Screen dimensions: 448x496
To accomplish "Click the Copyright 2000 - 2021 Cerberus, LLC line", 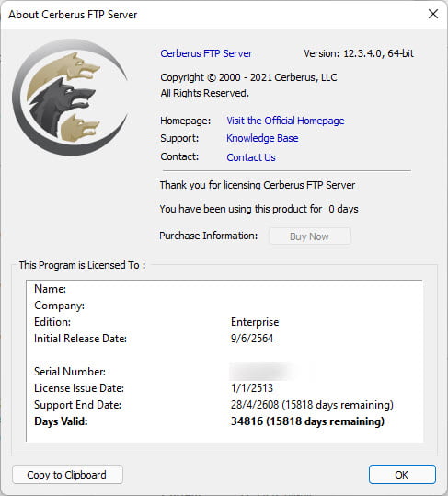I will click(x=248, y=77).
